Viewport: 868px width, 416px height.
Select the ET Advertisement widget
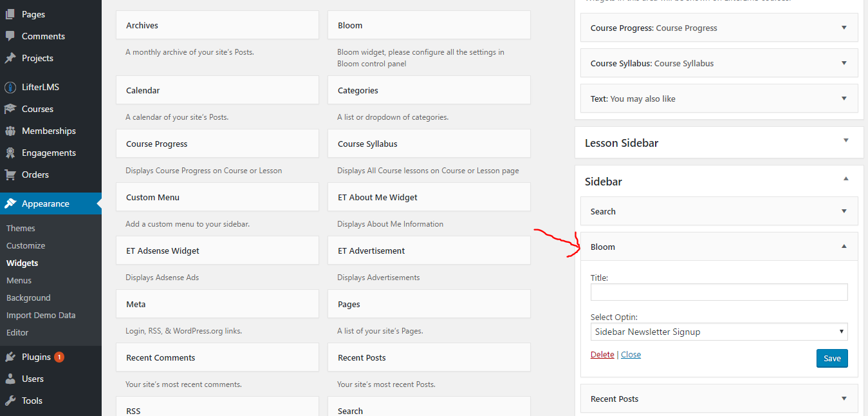point(429,251)
